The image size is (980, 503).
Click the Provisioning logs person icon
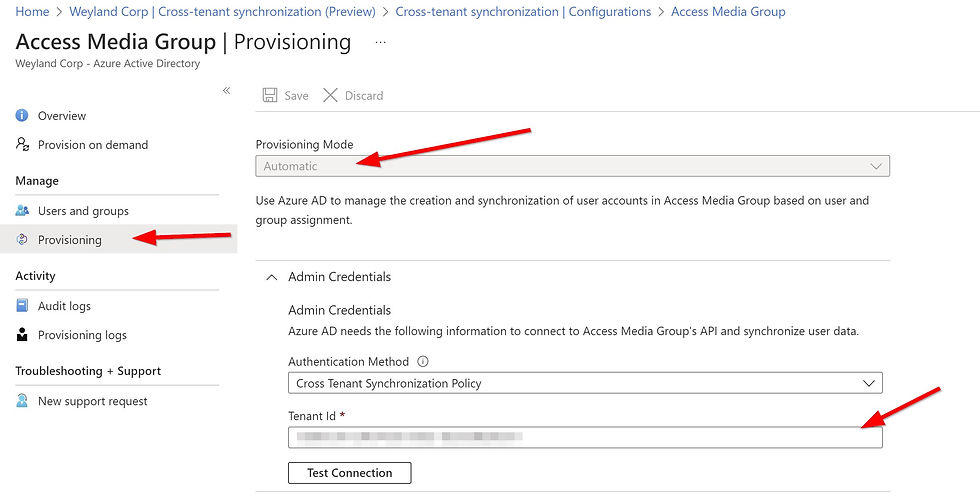(x=22, y=334)
